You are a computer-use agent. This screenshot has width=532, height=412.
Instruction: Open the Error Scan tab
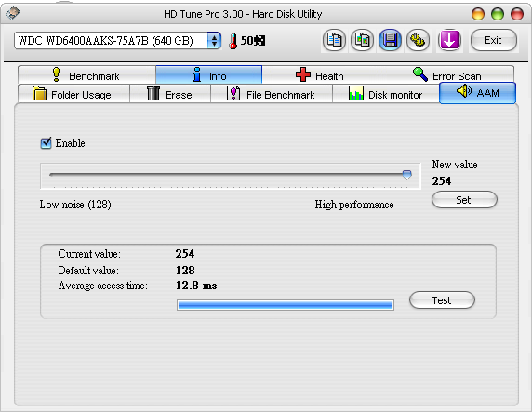click(446, 75)
